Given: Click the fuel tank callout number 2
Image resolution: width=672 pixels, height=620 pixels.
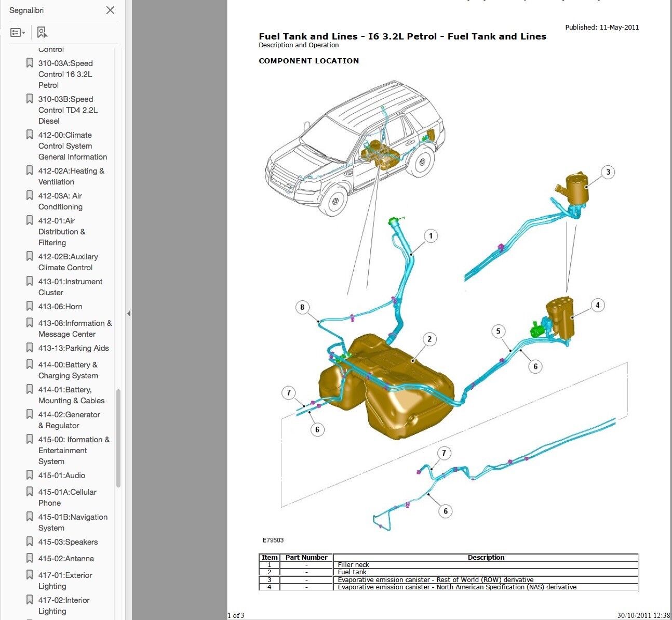Looking at the screenshot, I should (x=429, y=339).
